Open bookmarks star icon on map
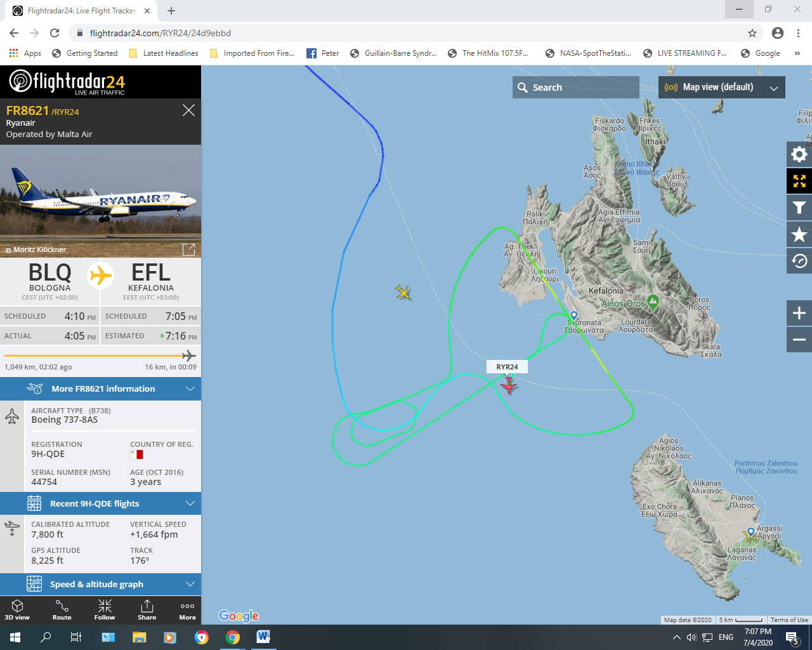Image resolution: width=812 pixels, height=650 pixels. click(799, 234)
